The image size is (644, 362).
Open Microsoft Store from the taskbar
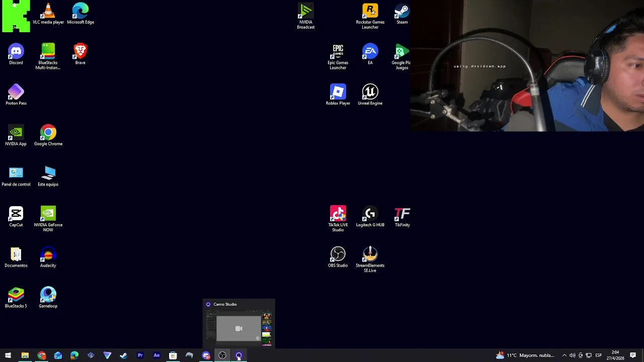173,355
